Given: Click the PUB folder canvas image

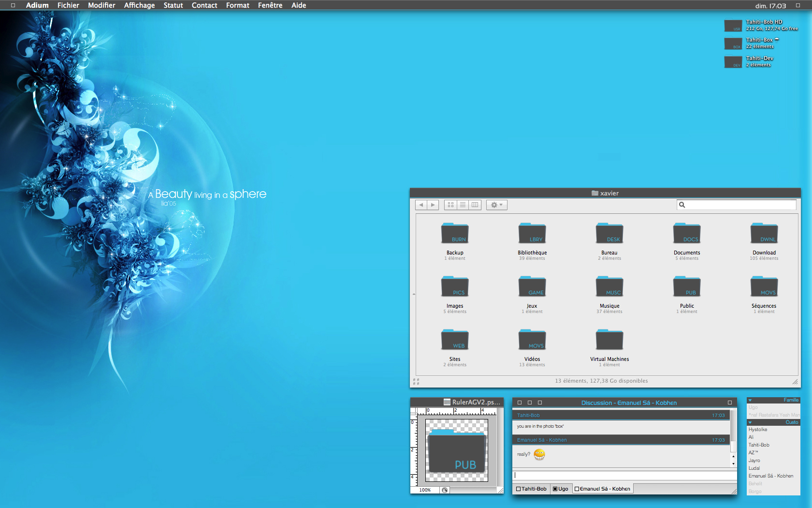Looking at the screenshot, I should click(x=457, y=450).
